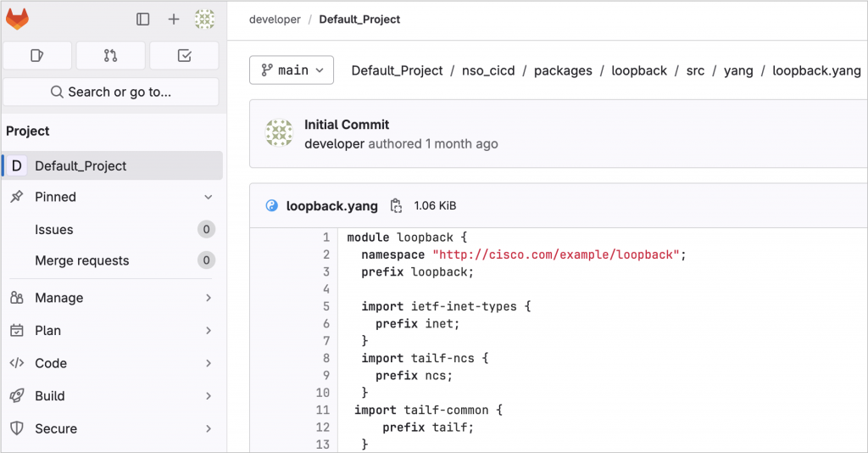Click the GitLab fox logo

point(17,19)
